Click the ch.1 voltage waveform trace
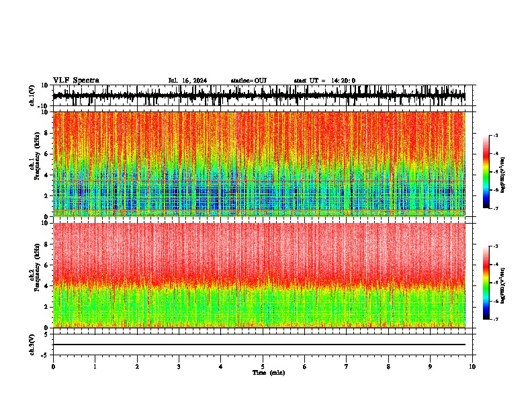532x411 pixels. pos(259,95)
